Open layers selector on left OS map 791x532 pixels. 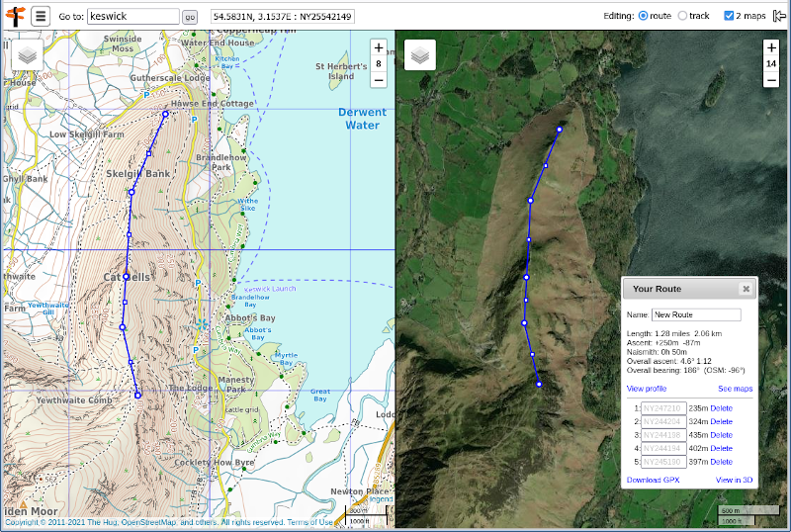point(28,55)
